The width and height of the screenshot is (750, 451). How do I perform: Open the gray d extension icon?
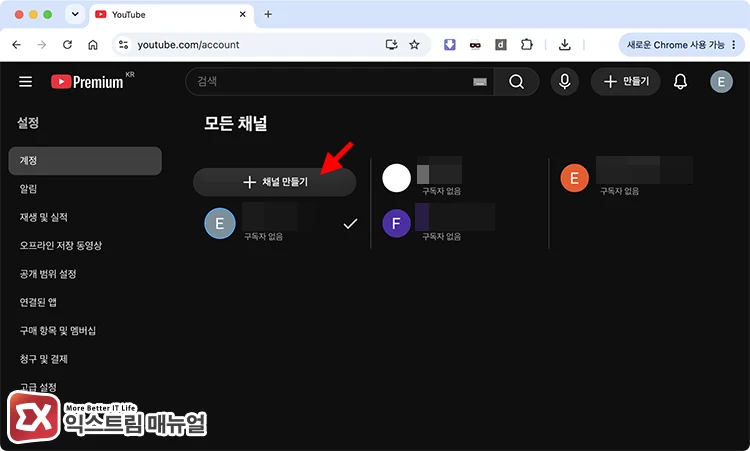[500, 45]
